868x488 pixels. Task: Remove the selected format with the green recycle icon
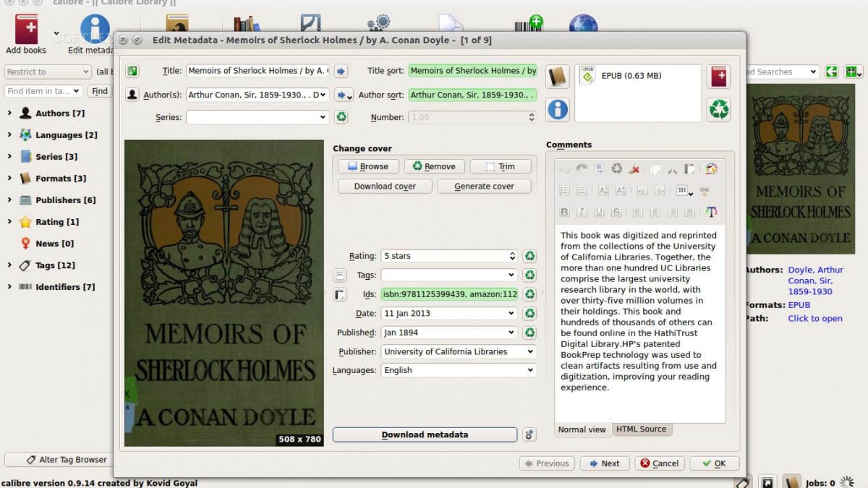pos(719,109)
